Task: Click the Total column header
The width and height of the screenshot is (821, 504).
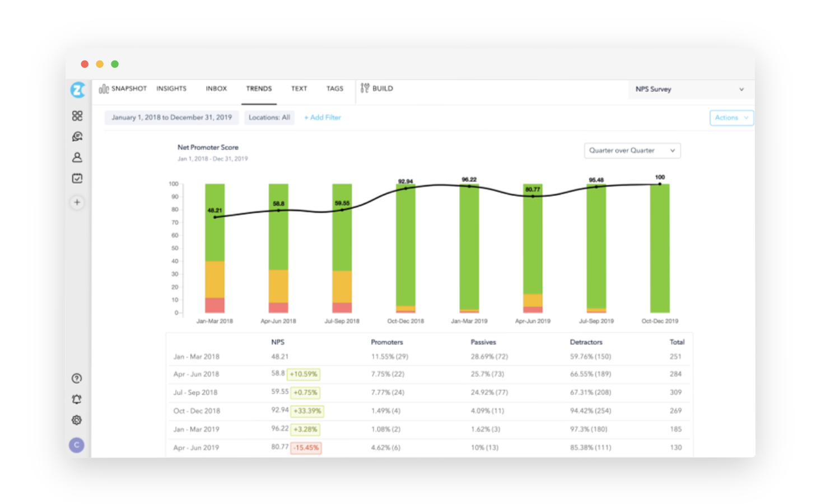Action: [677, 342]
